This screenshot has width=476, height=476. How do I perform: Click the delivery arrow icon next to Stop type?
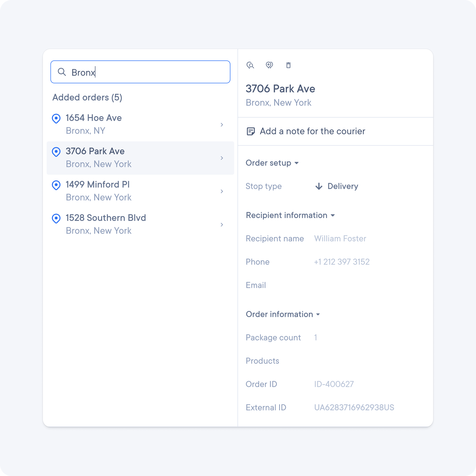(x=319, y=186)
